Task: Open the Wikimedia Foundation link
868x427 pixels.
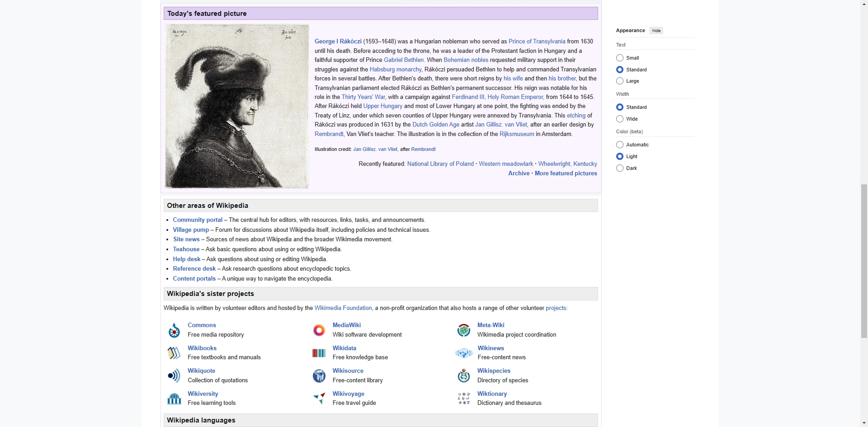Action: 343,308
